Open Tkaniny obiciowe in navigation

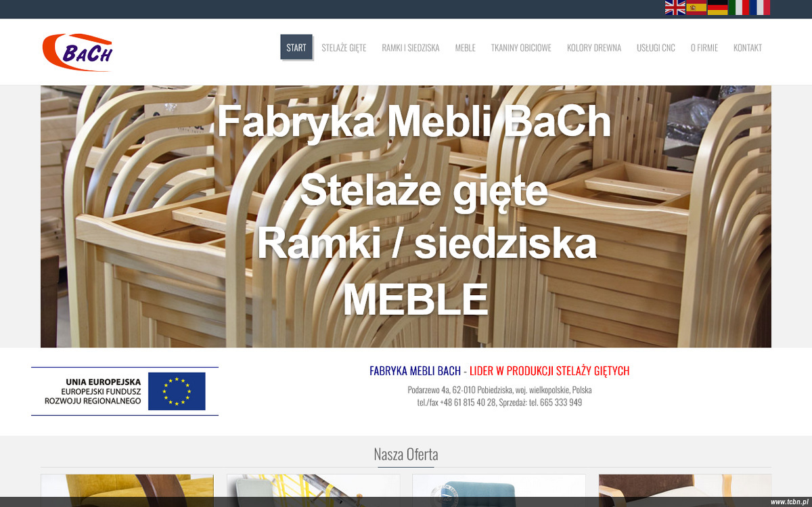pyautogui.click(x=521, y=47)
